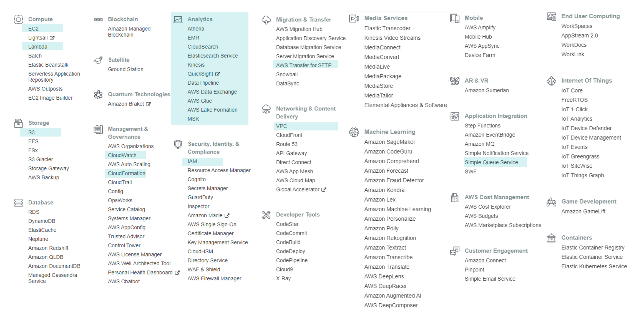Click the Developer Tools wrench icon
This screenshot has height=315, width=644.
click(266, 215)
